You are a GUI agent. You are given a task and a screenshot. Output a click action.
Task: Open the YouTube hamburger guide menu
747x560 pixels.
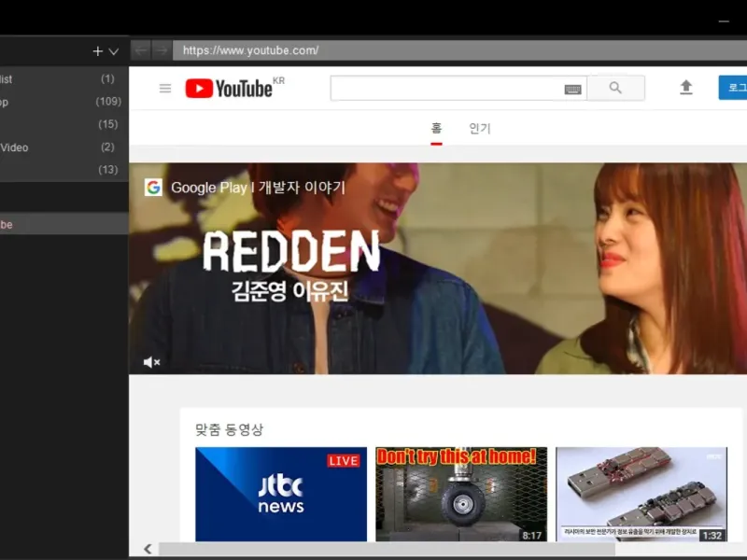click(165, 88)
